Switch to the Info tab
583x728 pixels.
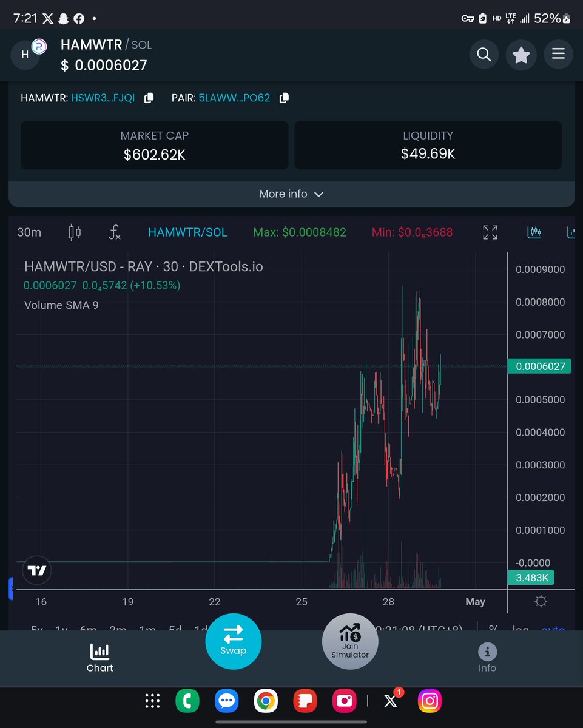pos(487,658)
